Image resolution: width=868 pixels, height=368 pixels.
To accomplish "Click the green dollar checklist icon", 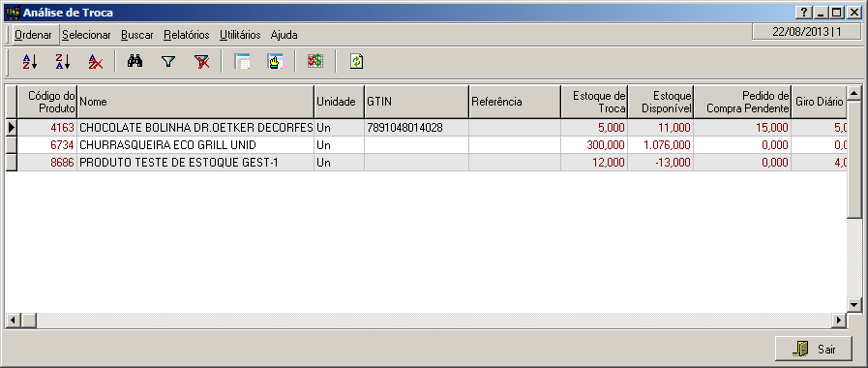I will point(315,62).
